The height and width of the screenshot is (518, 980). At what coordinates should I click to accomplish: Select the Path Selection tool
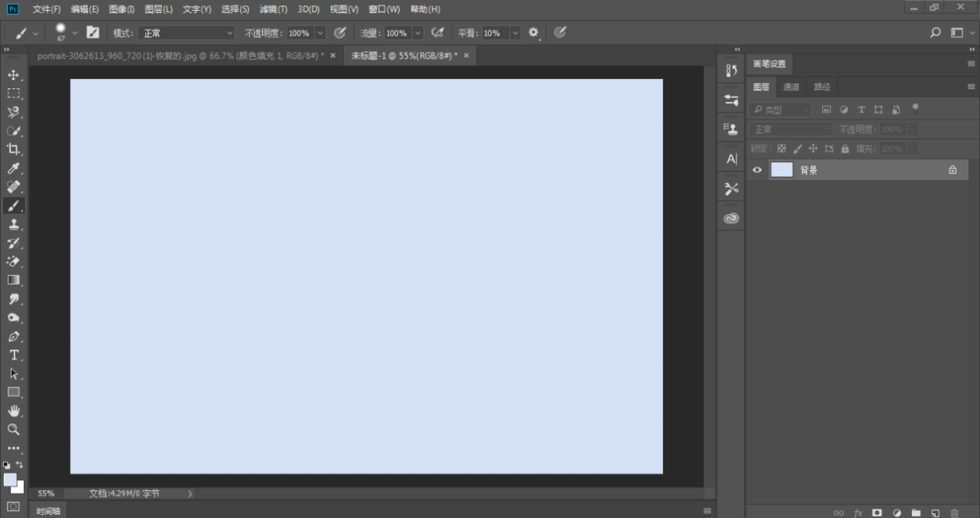13,373
